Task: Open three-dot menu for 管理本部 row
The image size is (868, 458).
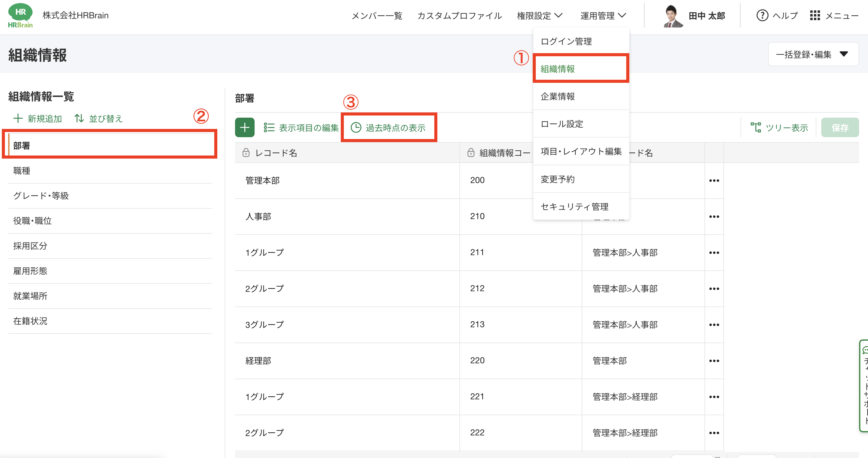Action: (x=714, y=181)
